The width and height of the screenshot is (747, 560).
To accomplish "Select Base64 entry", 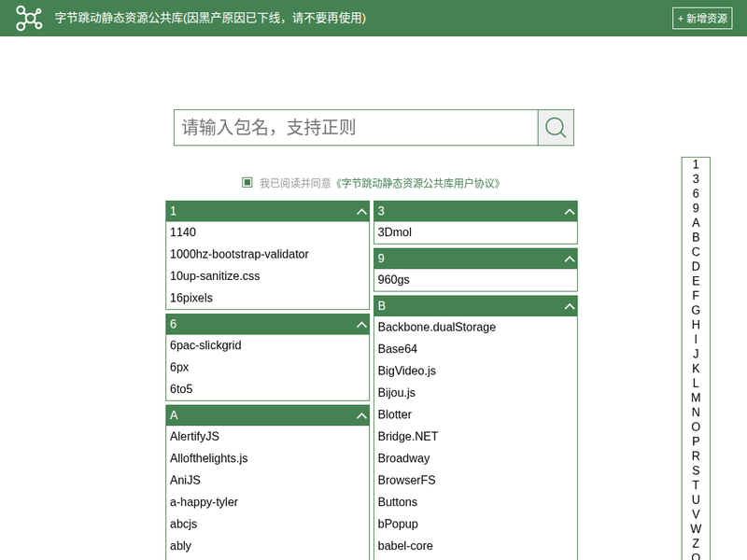I will coord(398,349).
